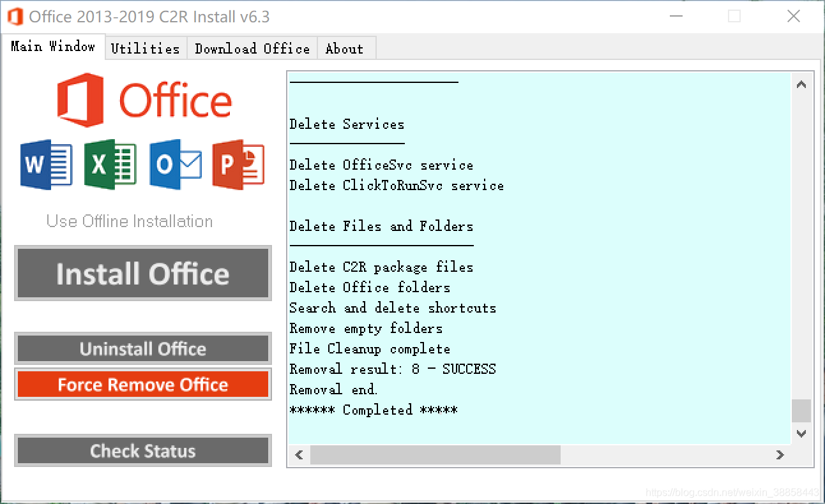The image size is (825, 504).
Task: Click 'Remove empty folders' log line
Action: (366, 328)
